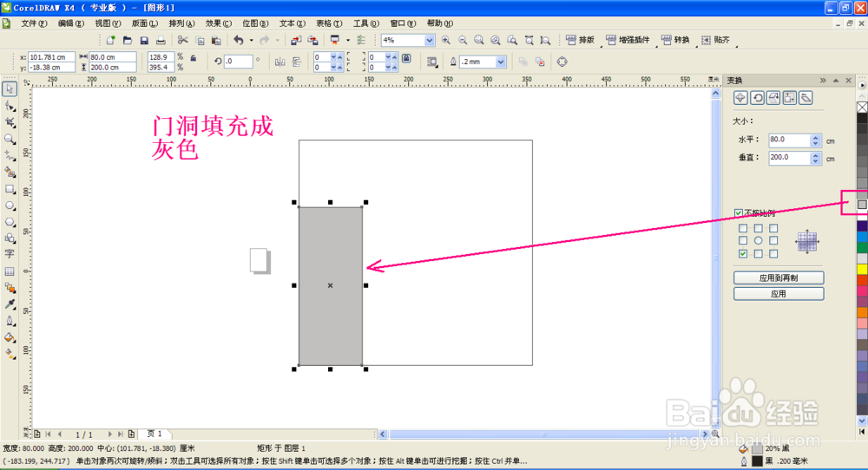
Task: Check the top-left anchor point box
Action: click(743, 228)
